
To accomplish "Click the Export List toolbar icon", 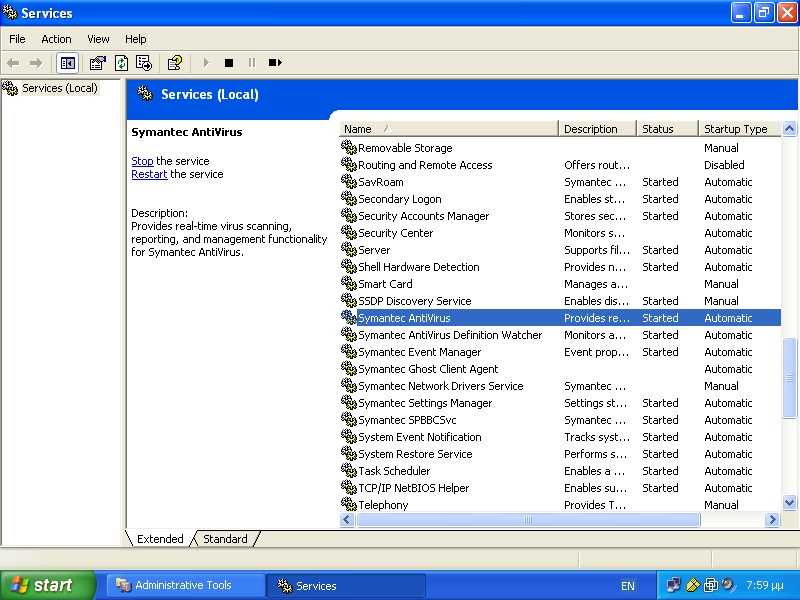I will tap(144, 63).
